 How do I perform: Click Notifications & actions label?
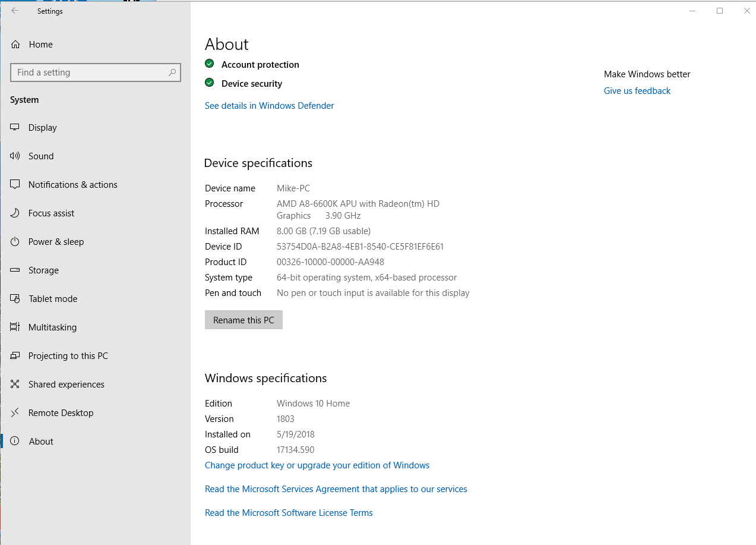73,185
